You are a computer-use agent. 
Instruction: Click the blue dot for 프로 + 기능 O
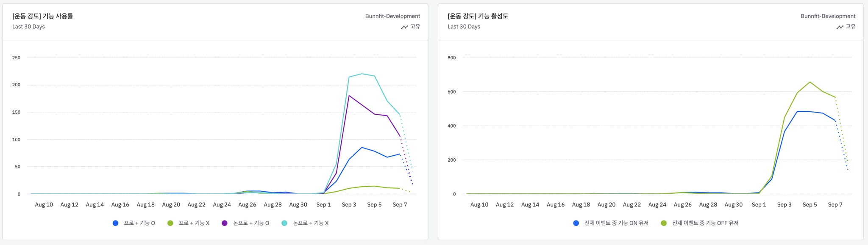(115, 223)
